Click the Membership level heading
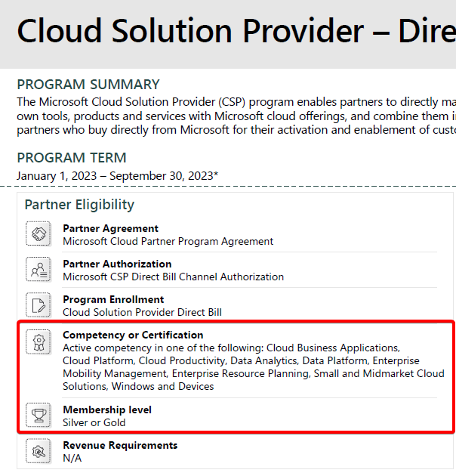Image resolution: width=456 pixels, height=476 pixels. pyautogui.click(x=107, y=410)
